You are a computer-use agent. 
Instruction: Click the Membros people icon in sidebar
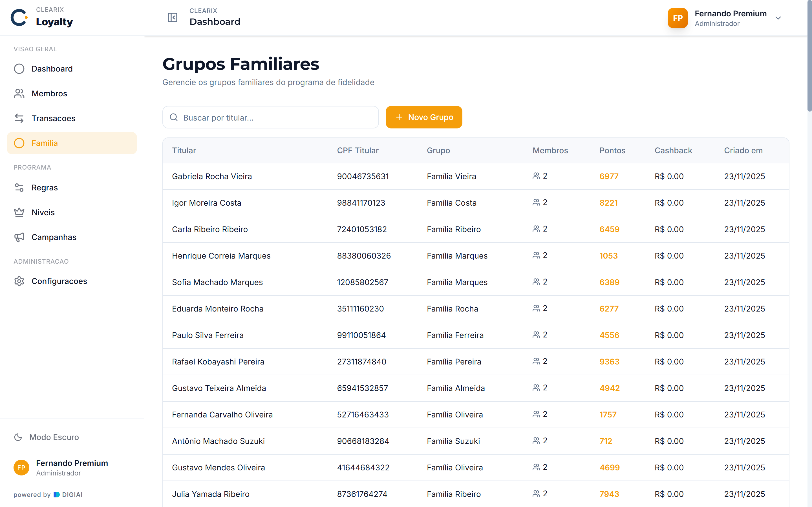(19, 94)
